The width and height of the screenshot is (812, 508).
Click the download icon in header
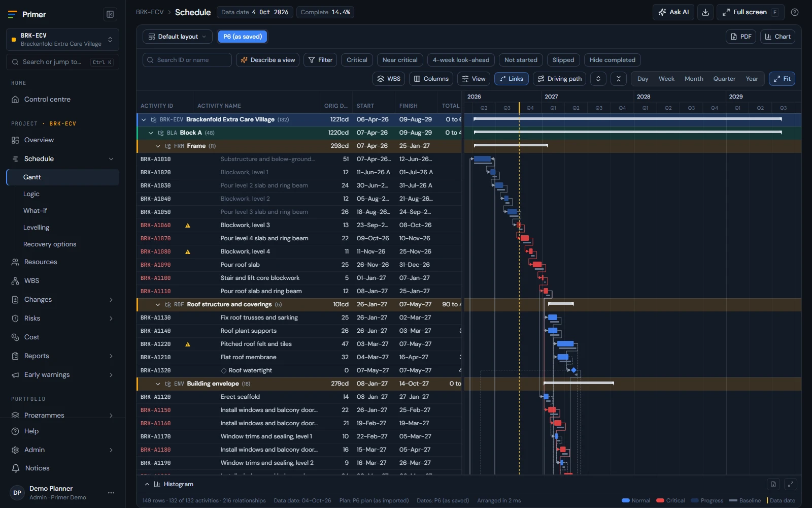tap(705, 12)
